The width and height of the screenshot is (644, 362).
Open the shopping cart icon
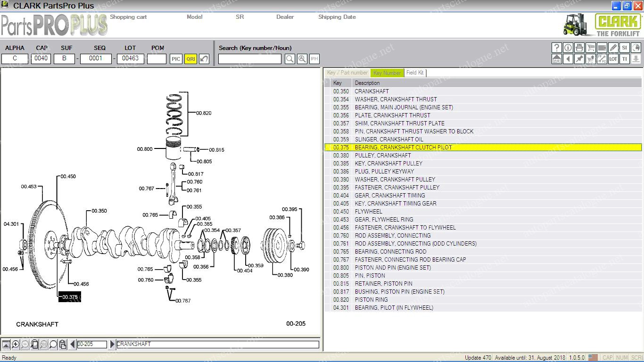tap(591, 48)
